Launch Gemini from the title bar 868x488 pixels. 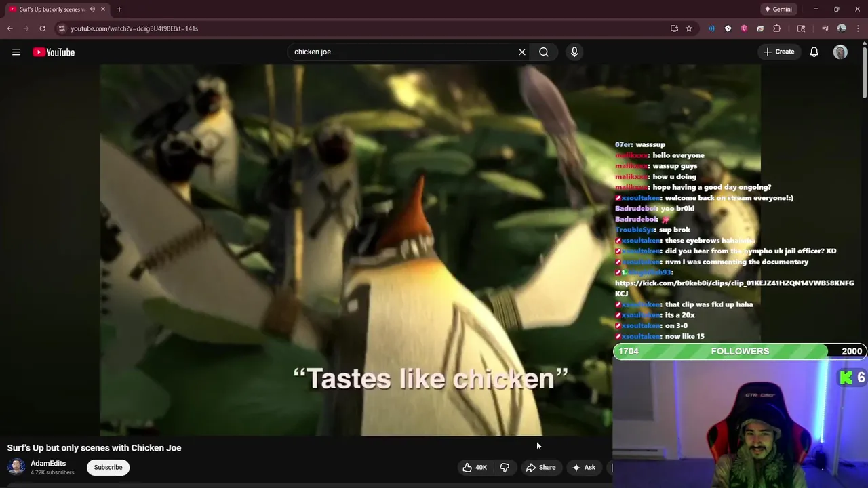pyautogui.click(x=778, y=9)
